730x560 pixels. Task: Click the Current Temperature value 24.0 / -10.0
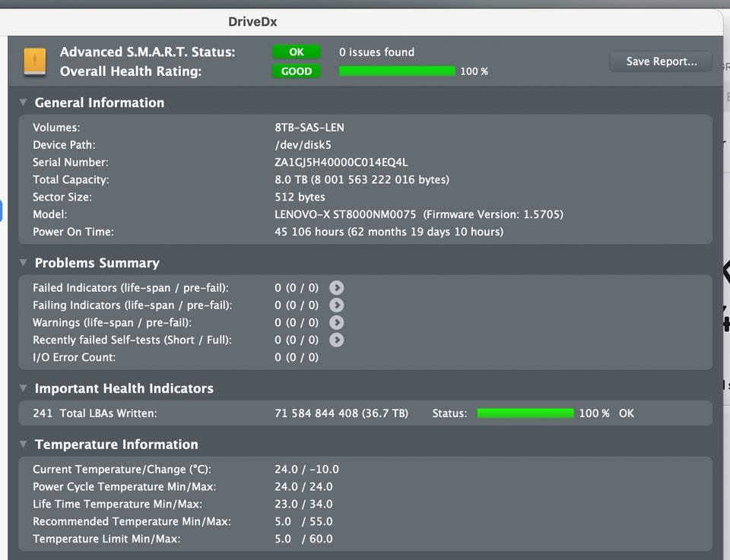coord(306,470)
